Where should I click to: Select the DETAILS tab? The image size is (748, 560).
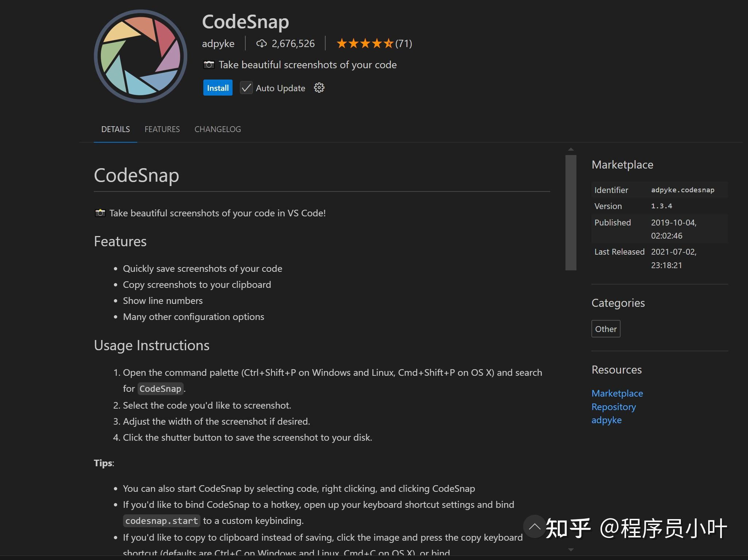point(115,129)
